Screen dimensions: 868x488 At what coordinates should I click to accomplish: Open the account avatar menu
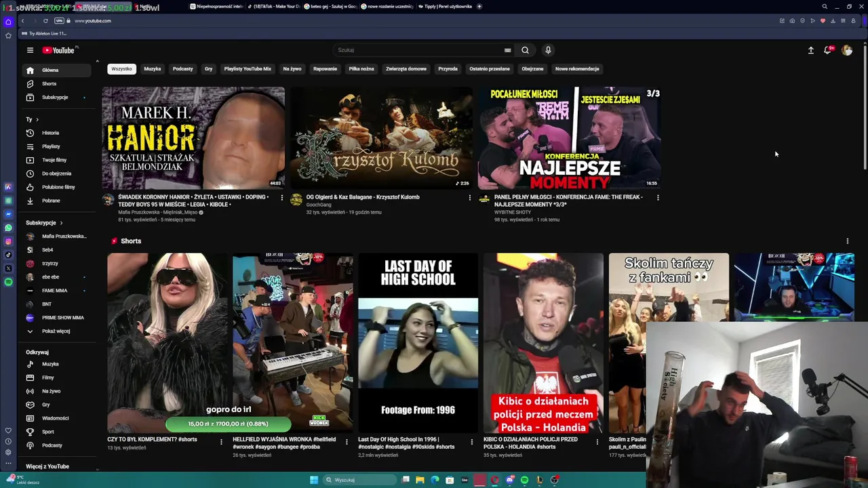click(847, 50)
